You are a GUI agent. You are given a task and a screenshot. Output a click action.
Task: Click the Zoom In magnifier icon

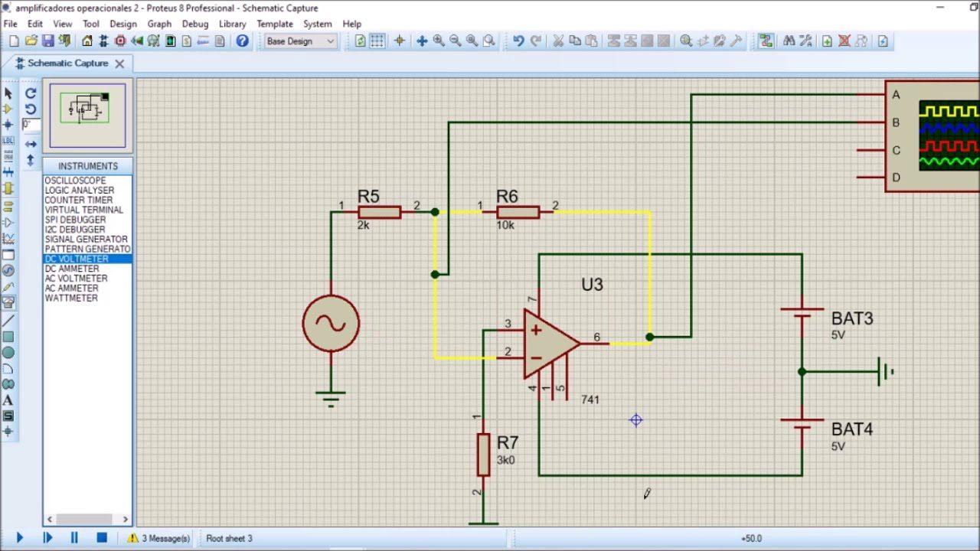coord(439,41)
